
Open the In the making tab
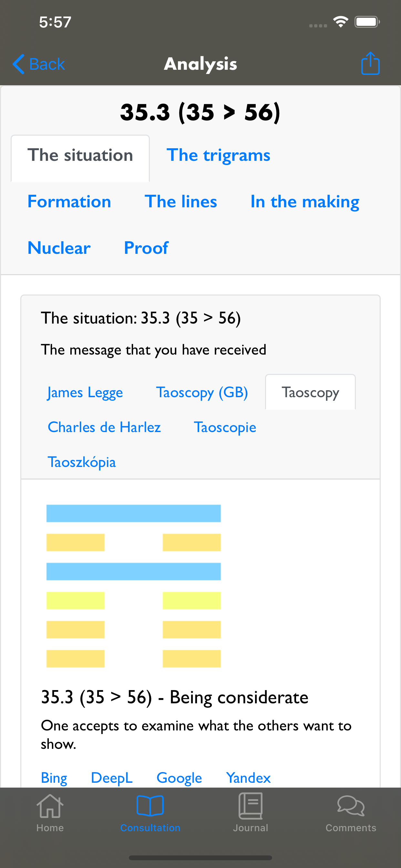coord(305,202)
